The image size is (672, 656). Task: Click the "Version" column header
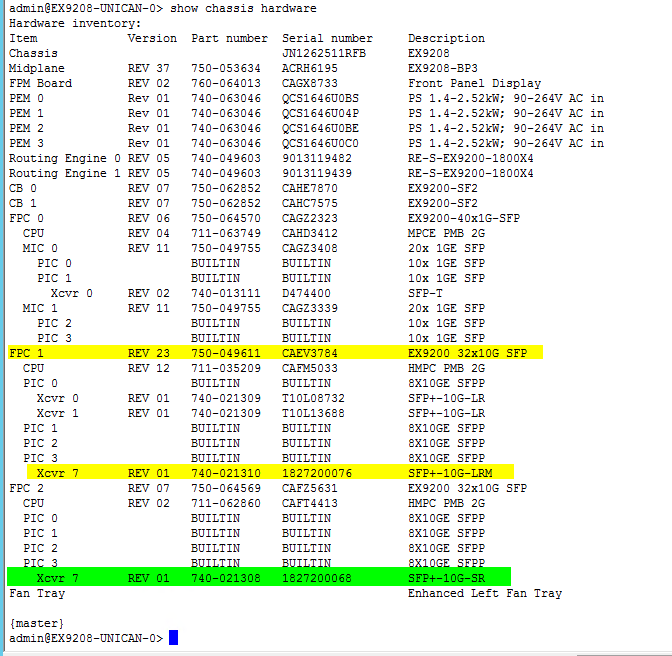pyautogui.click(x=152, y=38)
